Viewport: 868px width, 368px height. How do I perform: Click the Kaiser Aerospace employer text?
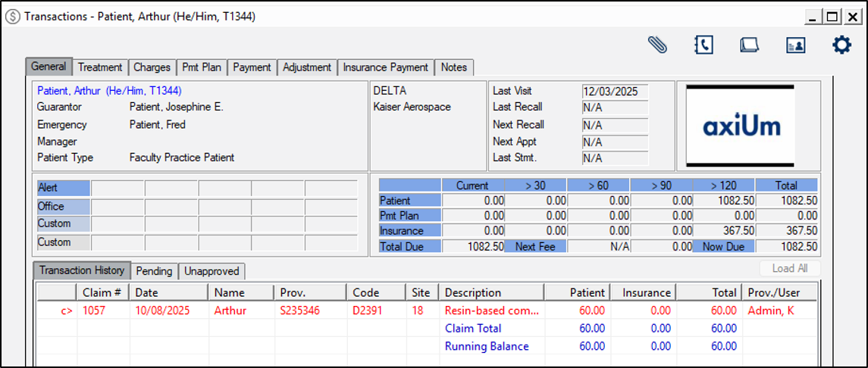coord(412,108)
